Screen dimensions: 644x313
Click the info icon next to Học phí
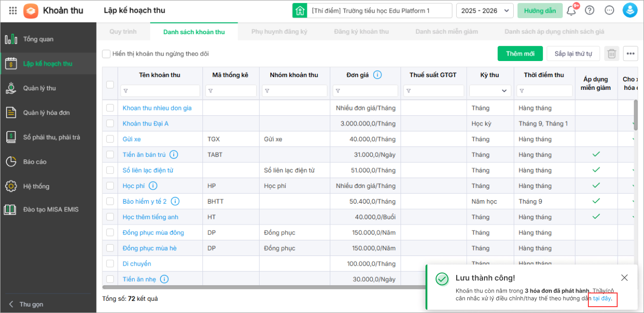coord(153,186)
